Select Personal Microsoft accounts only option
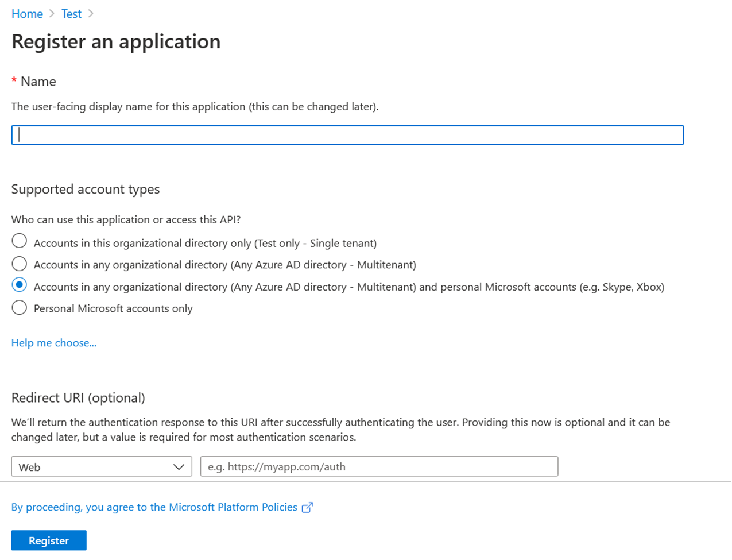Image resolution: width=732 pixels, height=560 pixels. click(x=19, y=307)
